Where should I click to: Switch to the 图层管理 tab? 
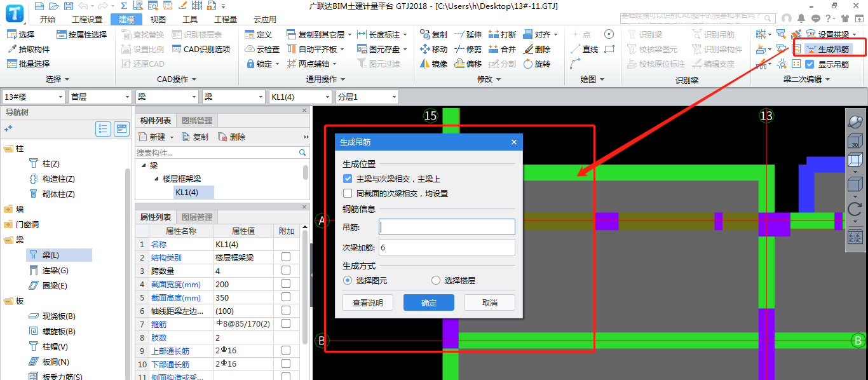point(198,217)
